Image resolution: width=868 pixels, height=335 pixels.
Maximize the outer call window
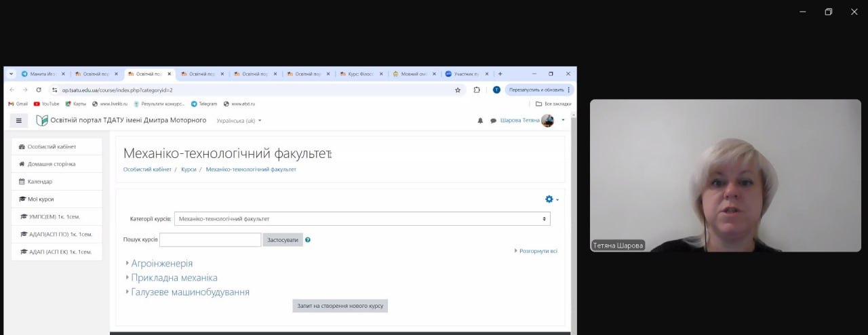point(828,12)
